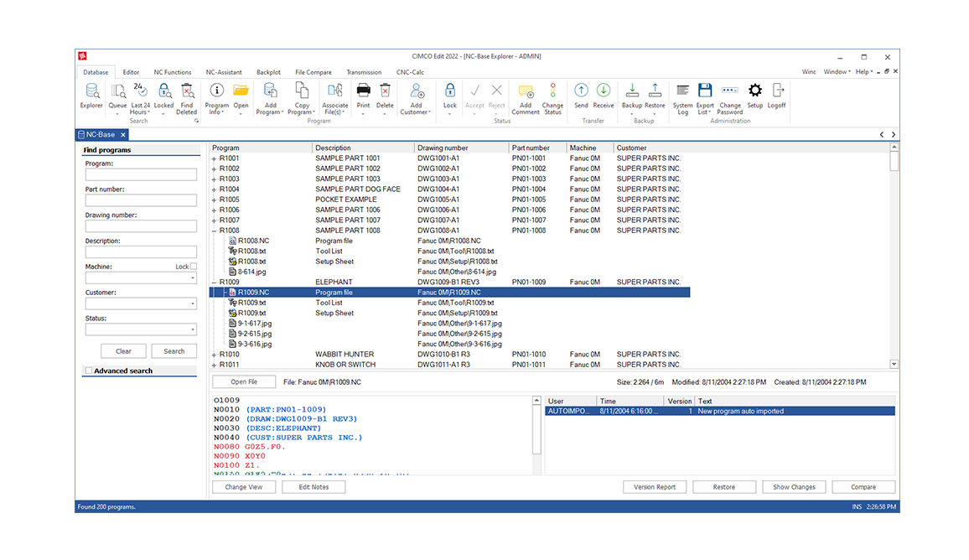Screen dimensions: 969x560
Task: Enable the Machine Lock checkbox
Action: click(194, 267)
